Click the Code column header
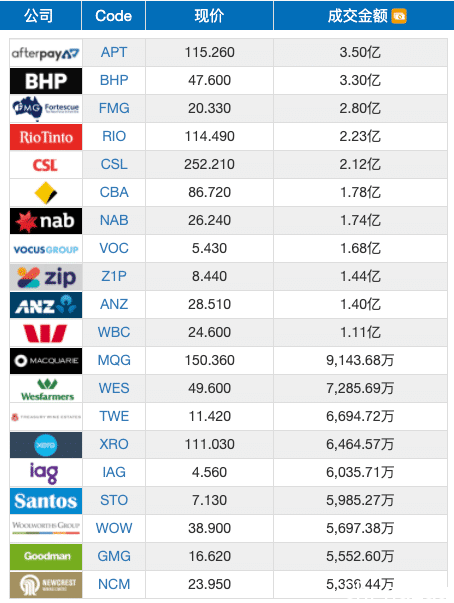 click(113, 15)
